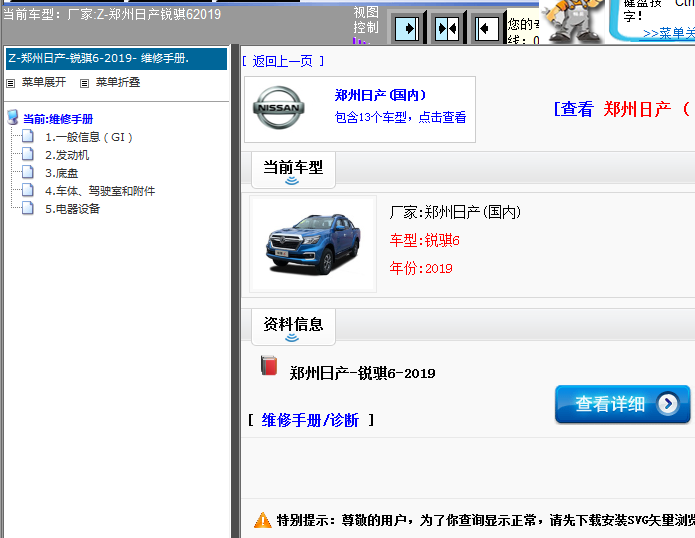
Task: Click the computer icon next to 当前:维修手册
Action: pos(13,118)
